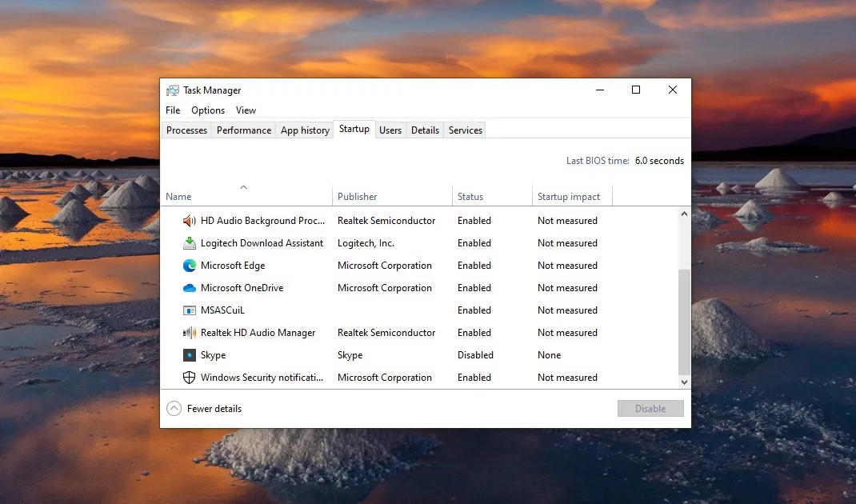Click the Logitech Download Assistant icon
Screen dimensions: 856x504
point(190,243)
